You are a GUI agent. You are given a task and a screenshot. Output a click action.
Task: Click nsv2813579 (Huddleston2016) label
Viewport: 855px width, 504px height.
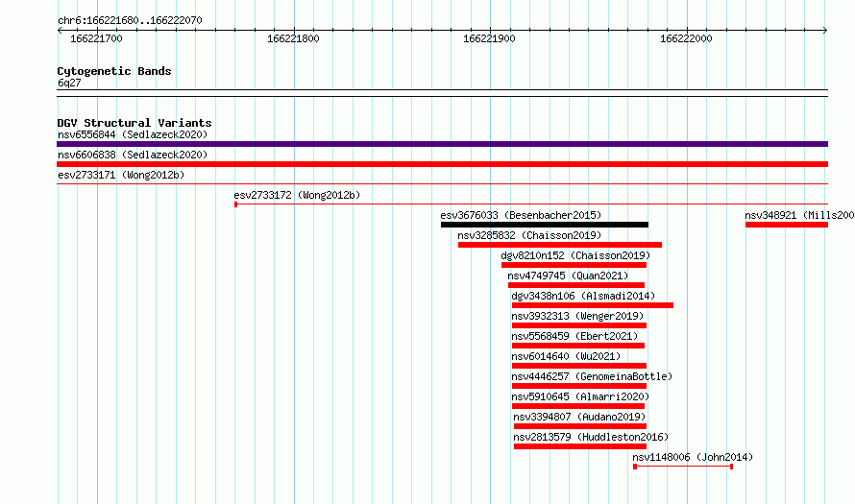(x=591, y=437)
